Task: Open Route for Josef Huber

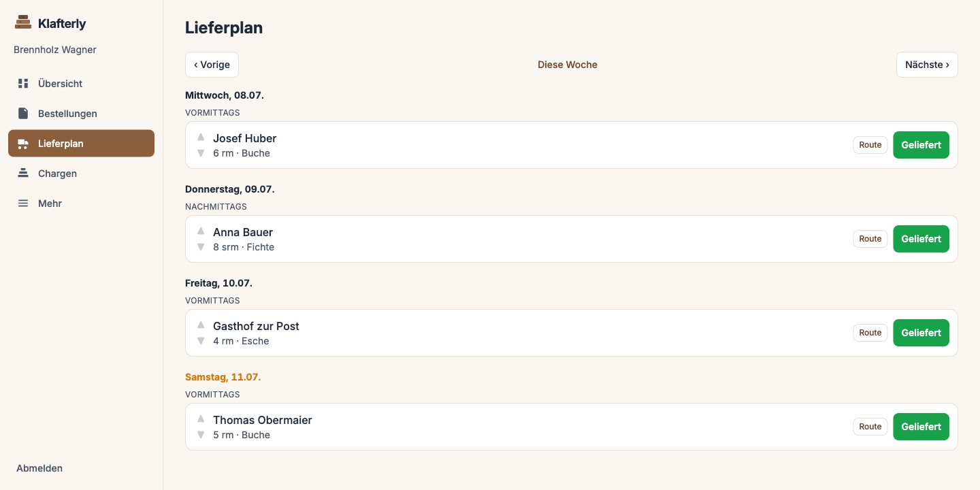Action: tap(870, 145)
